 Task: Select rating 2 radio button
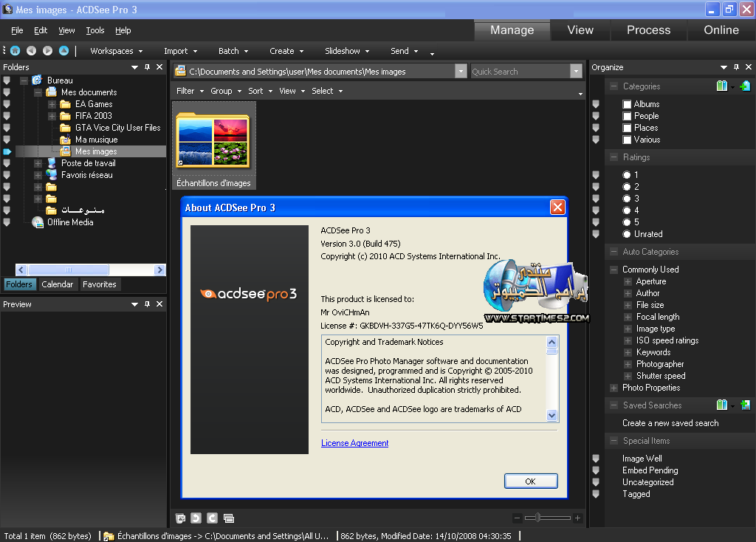[x=627, y=187]
